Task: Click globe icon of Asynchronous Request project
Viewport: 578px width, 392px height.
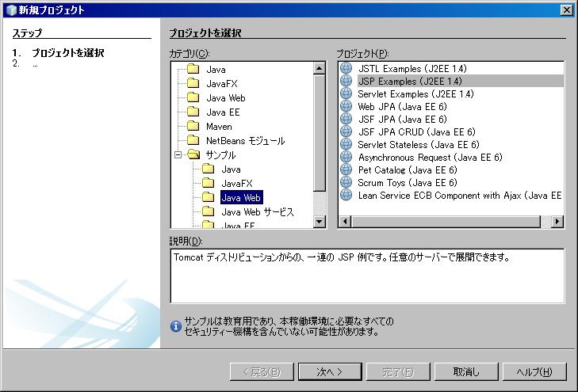Action: [346, 157]
